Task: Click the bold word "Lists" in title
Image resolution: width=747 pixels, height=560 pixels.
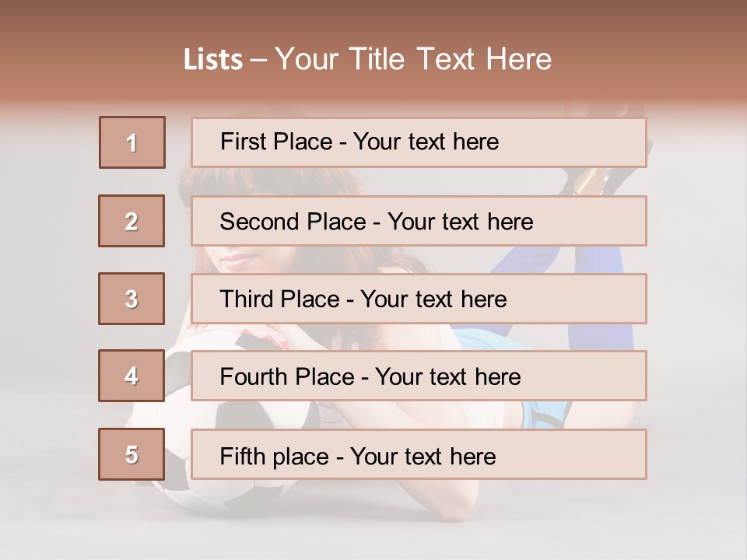Action: [213, 60]
